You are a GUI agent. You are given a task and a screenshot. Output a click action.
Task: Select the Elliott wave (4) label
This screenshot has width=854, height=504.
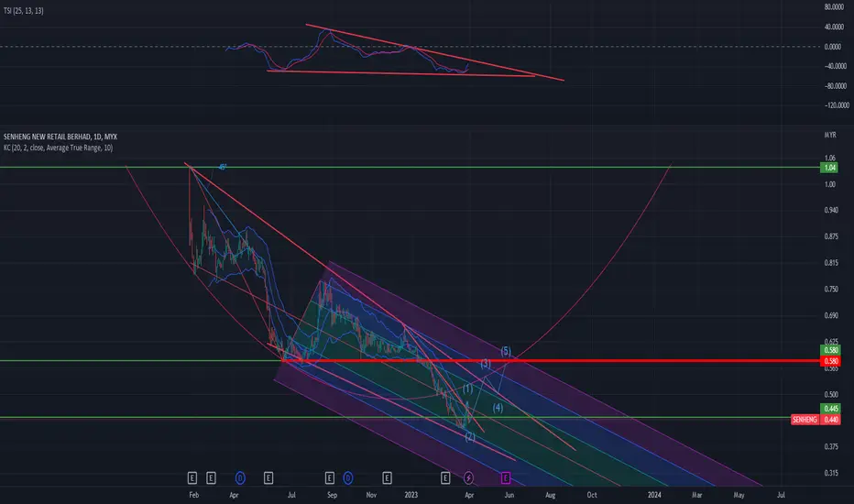(x=498, y=408)
